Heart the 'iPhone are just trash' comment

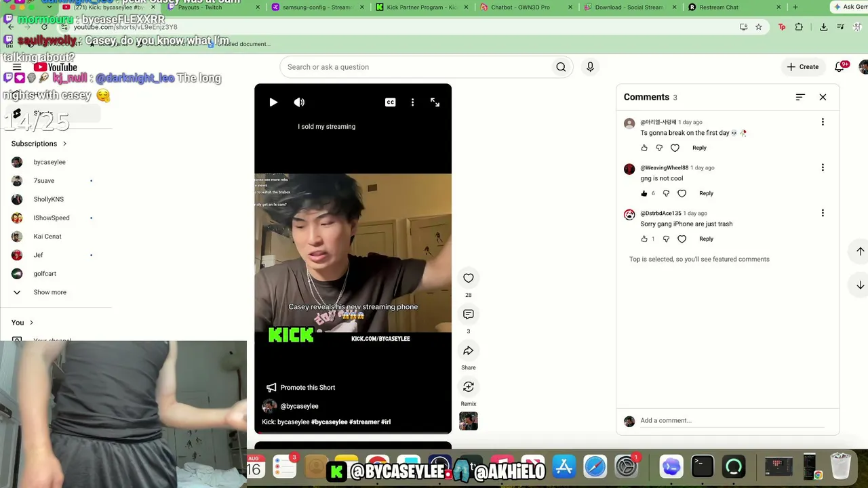click(x=682, y=239)
